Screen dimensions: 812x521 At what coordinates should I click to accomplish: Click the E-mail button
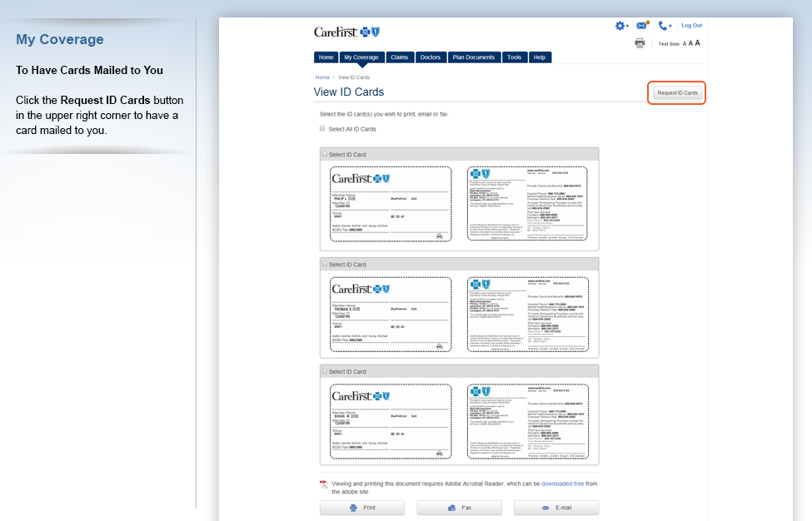(556, 508)
